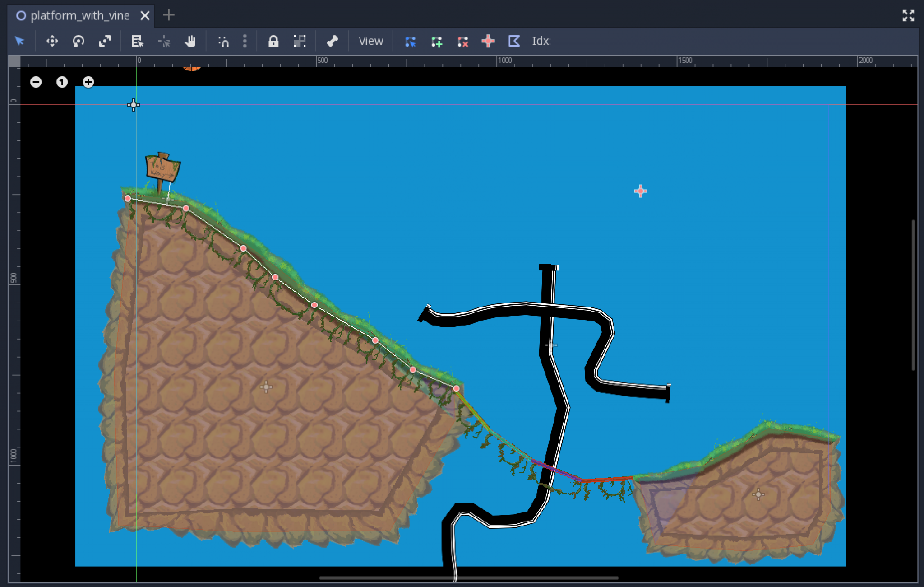Activate the Move Mode tool
This screenshot has width=924, height=587.
pos(52,41)
